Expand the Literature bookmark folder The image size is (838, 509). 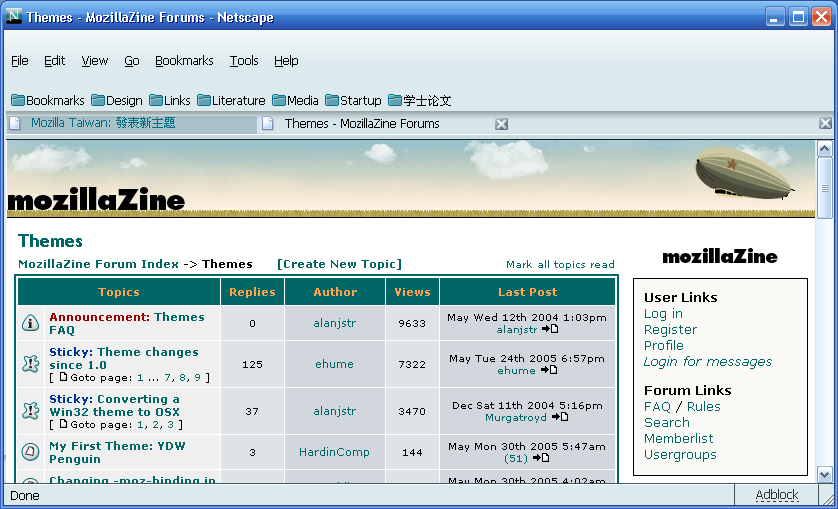click(x=231, y=100)
